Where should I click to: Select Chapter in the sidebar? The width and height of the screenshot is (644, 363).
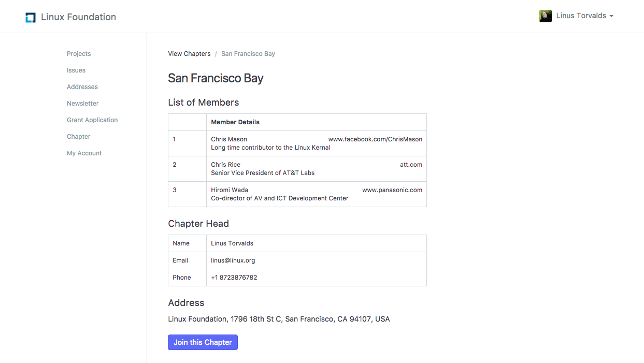[x=79, y=137]
